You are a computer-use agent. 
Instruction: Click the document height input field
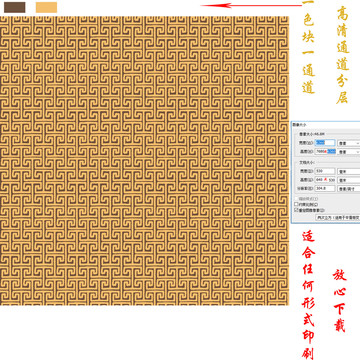325,180
